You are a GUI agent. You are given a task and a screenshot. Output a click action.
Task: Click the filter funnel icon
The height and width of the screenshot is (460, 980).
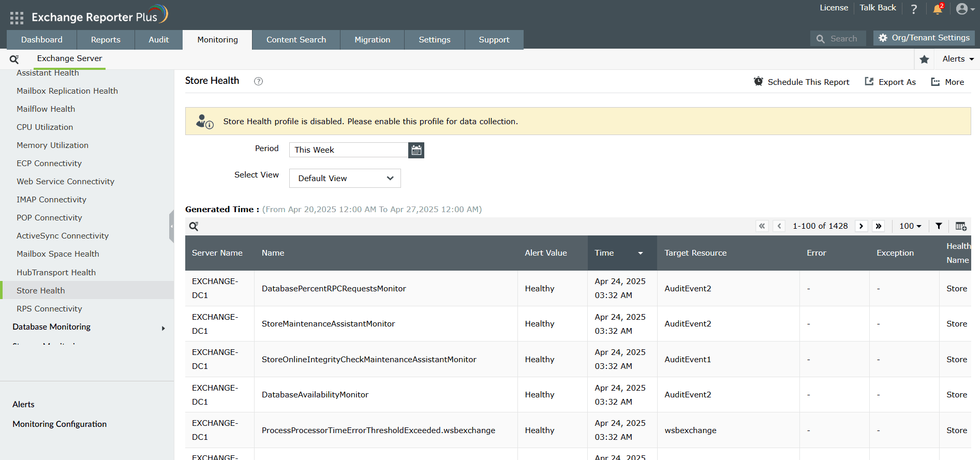(939, 226)
